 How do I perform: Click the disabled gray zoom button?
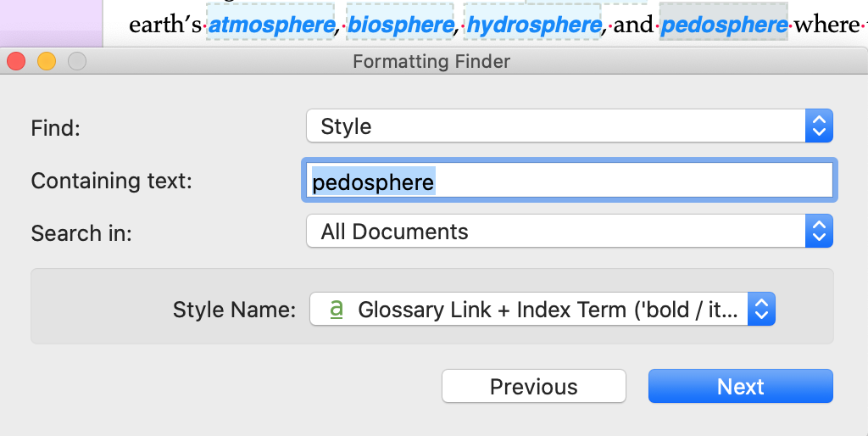pyautogui.click(x=77, y=61)
